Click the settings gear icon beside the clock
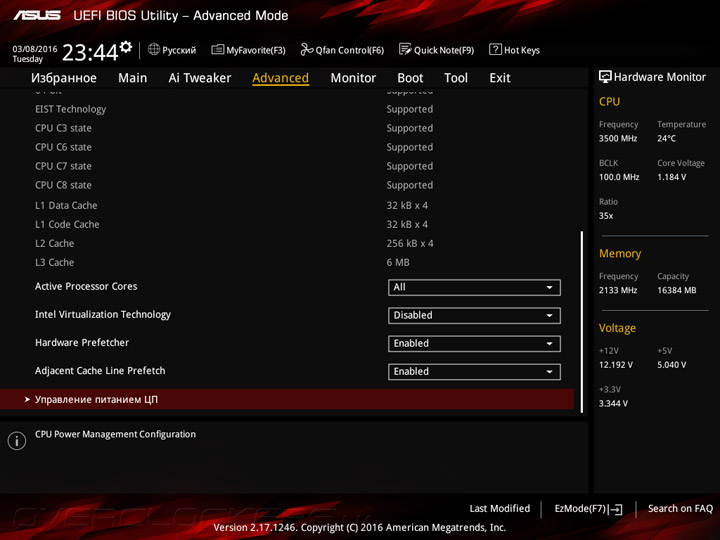720x540 pixels. coord(126,47)
